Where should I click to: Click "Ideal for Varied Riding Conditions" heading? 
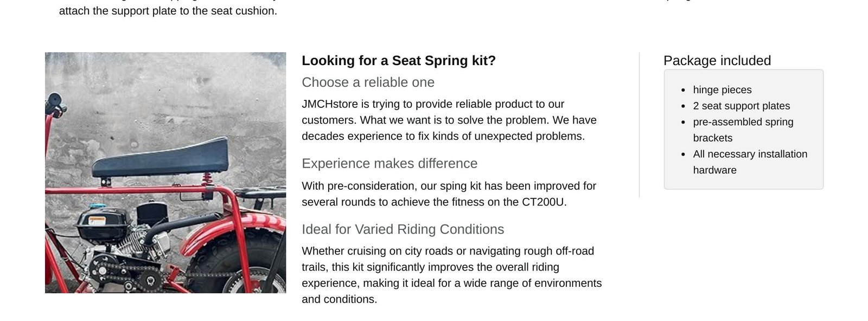click(x=403, y=229)
